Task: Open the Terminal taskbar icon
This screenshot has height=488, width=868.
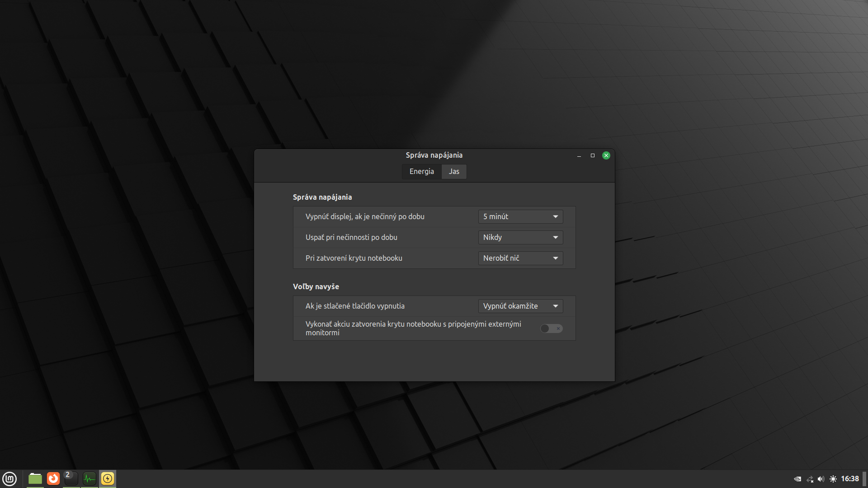Action: (71, 479)
